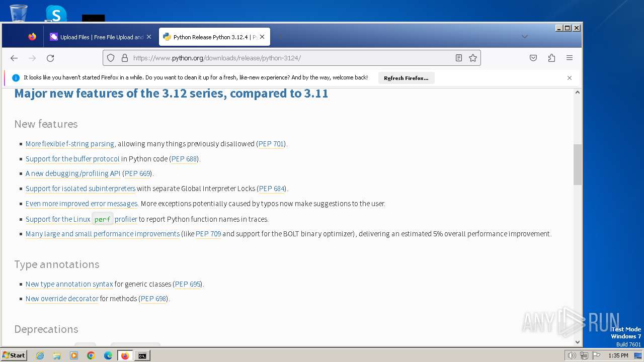Viewport: 644px width, 362px height.
Task: Open Windows Explorer folder from taskbar
Action: click(57, 355)
